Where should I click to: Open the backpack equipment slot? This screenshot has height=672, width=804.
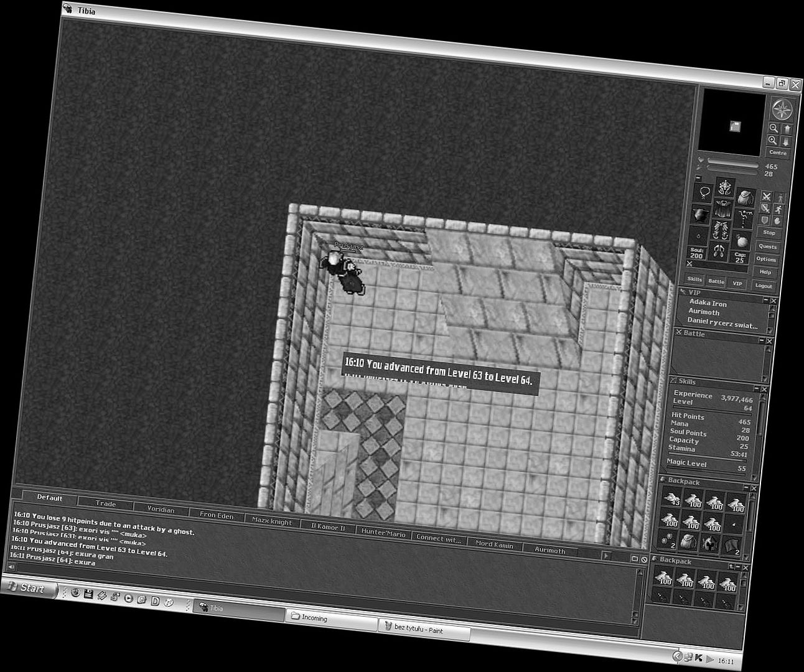[x=746, y=198]
